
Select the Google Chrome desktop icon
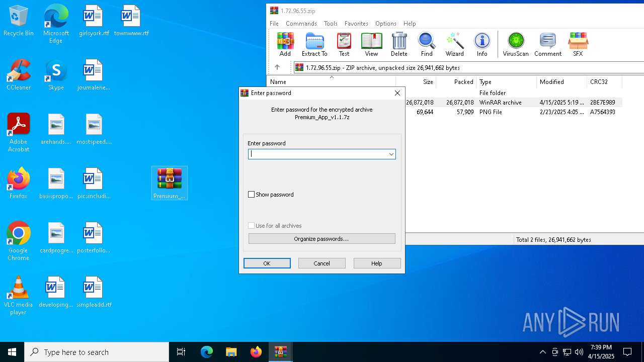click(19, 241)
